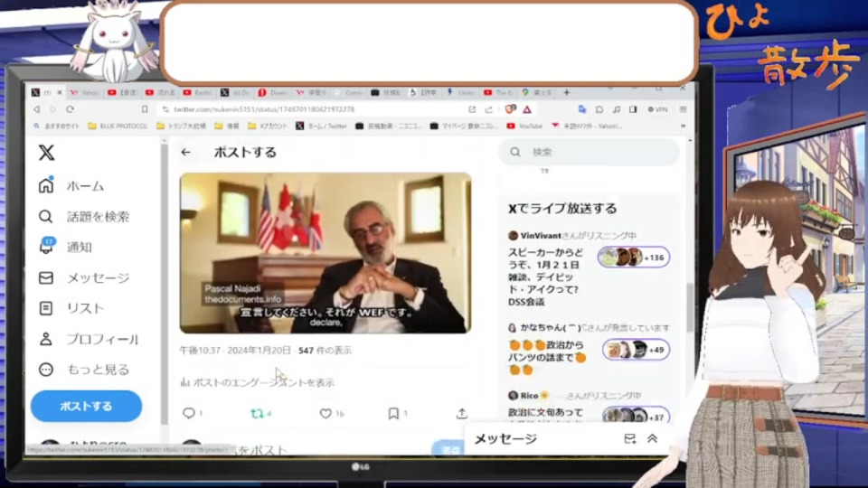Bookmark the post with the bookmark icon
This screenshot has width=868, height=488.
tap(393, 413)
